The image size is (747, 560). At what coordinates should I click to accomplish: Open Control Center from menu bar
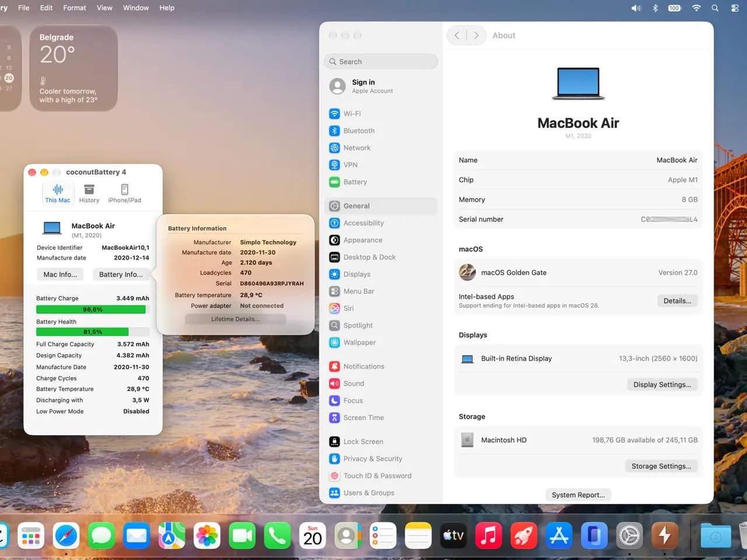[735, 8]
